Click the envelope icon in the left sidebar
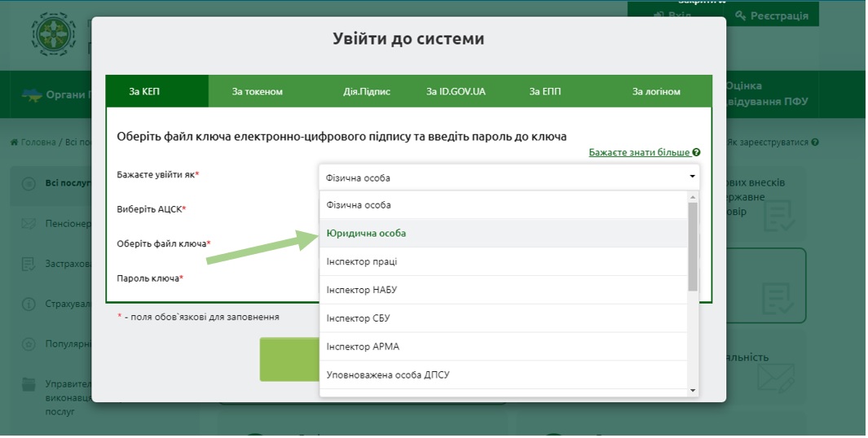 point(29,223)
